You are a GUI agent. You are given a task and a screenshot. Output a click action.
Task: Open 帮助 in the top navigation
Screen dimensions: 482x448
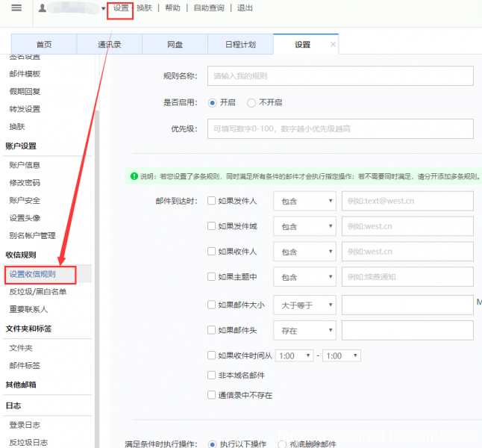tap(173, 8)
